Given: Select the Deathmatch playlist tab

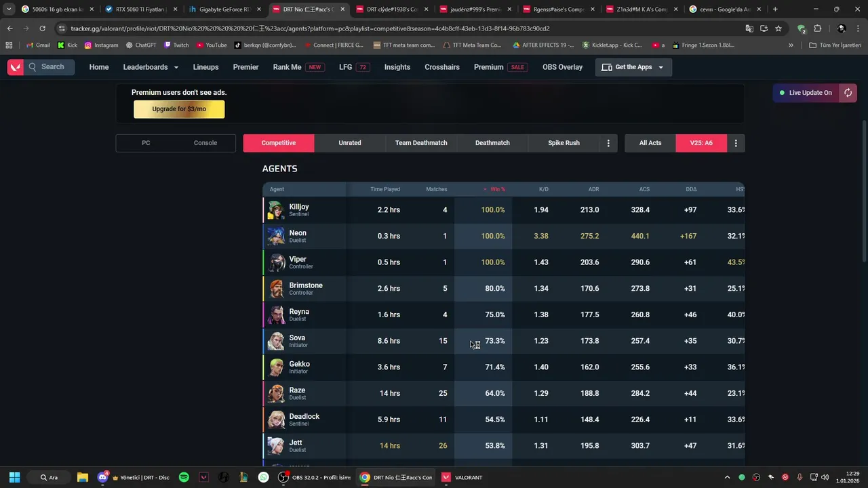Looking at the screenshot, I should (x=492, y=143).
